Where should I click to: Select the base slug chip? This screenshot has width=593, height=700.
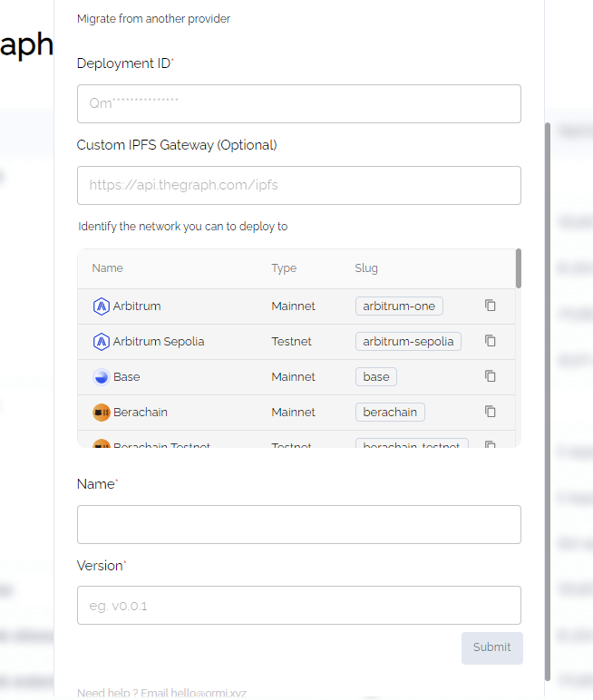[x=376, y=377]
